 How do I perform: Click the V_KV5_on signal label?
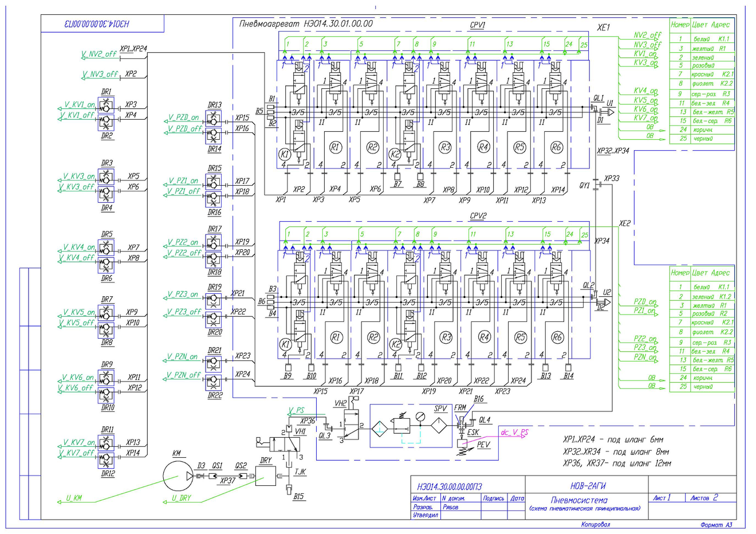(79, 313)
